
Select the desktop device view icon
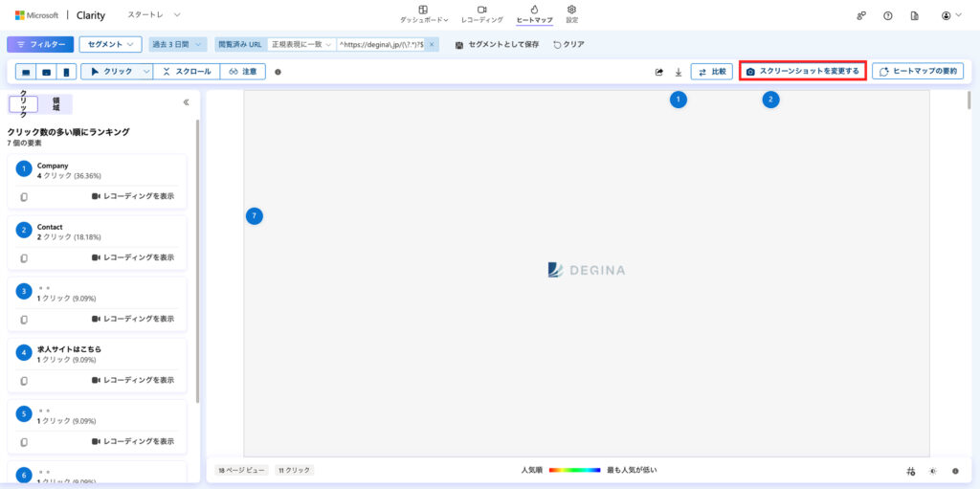(26, 72)
